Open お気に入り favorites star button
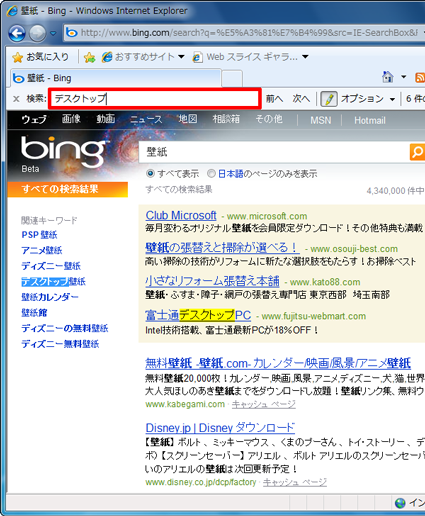The image size is (425, 516). coord(40,57)
